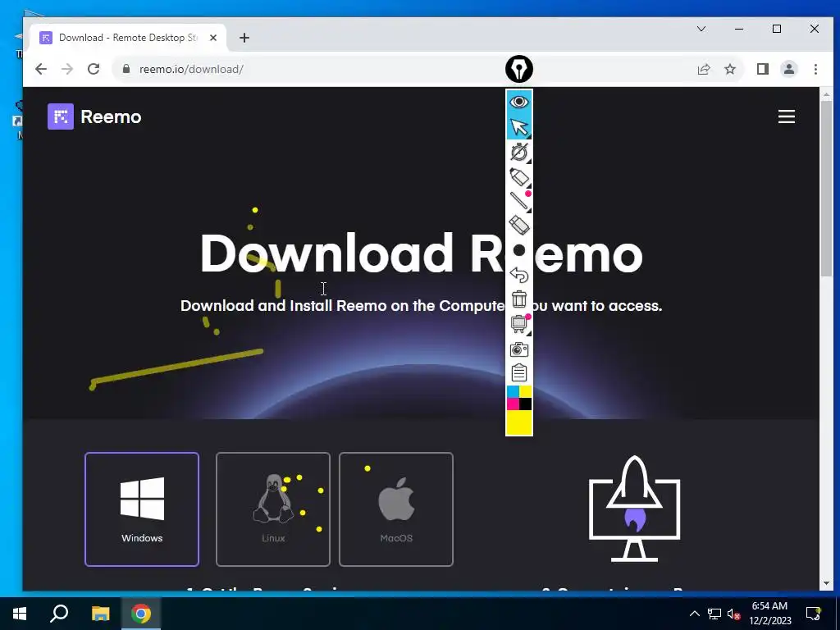Click the page scrollbar up arrow
The image size is (840, 630).
tap(826, 94)
